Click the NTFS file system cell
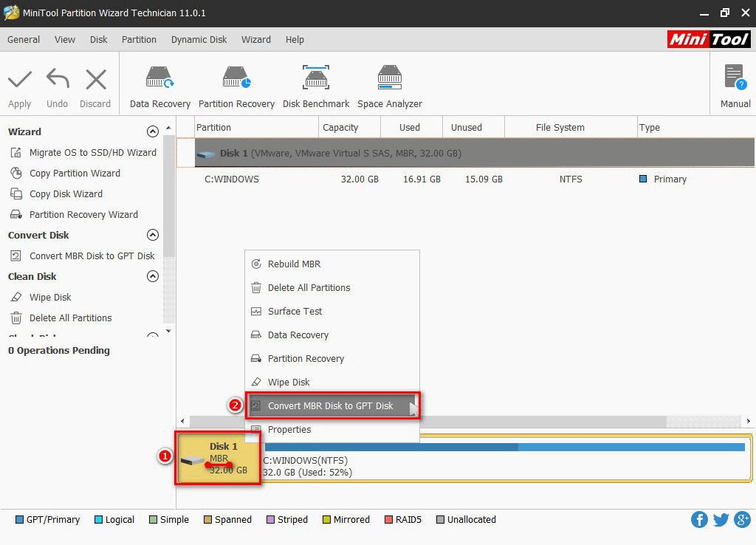The image size is (756, 545). (571, 179)
